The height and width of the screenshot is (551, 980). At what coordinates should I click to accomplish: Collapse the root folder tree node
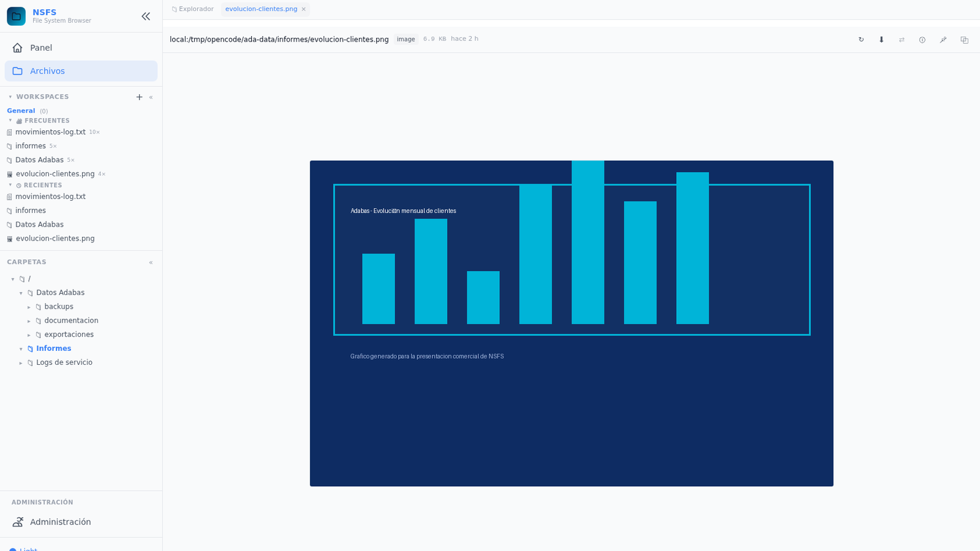point(13,279)
